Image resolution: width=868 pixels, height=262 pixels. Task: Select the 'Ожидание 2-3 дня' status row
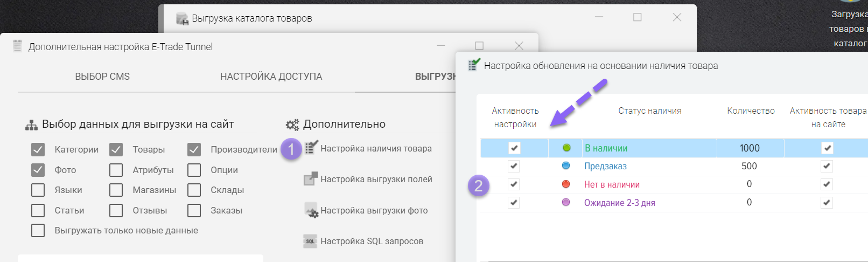point(619,203)
